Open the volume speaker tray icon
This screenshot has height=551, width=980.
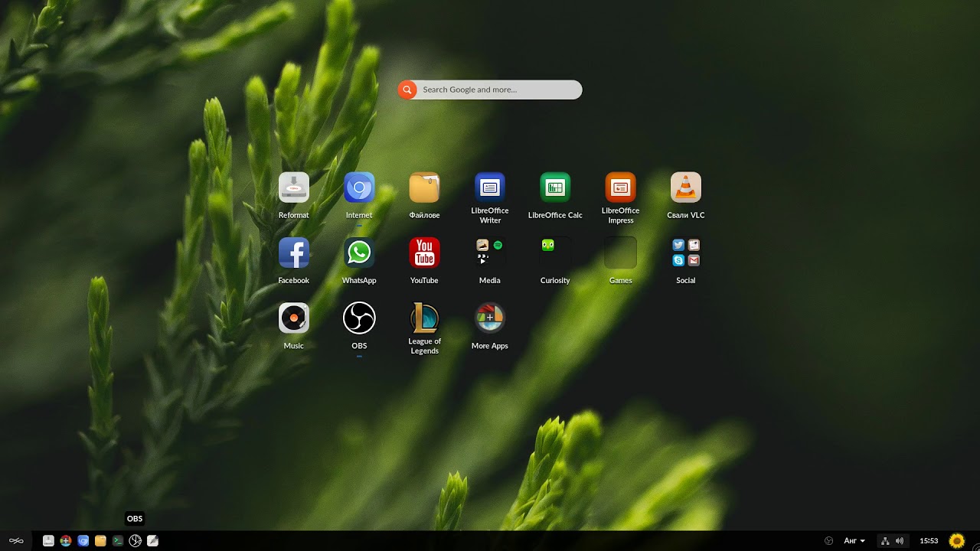pyautogui.click(x=899, y=541)
